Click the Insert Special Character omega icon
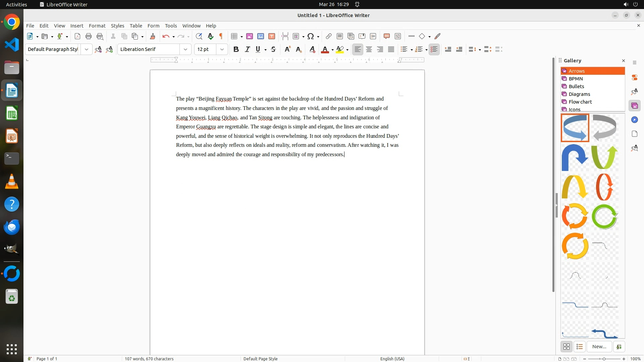Image resolution: width=644 pixels, height=362 pixels. 311,36
